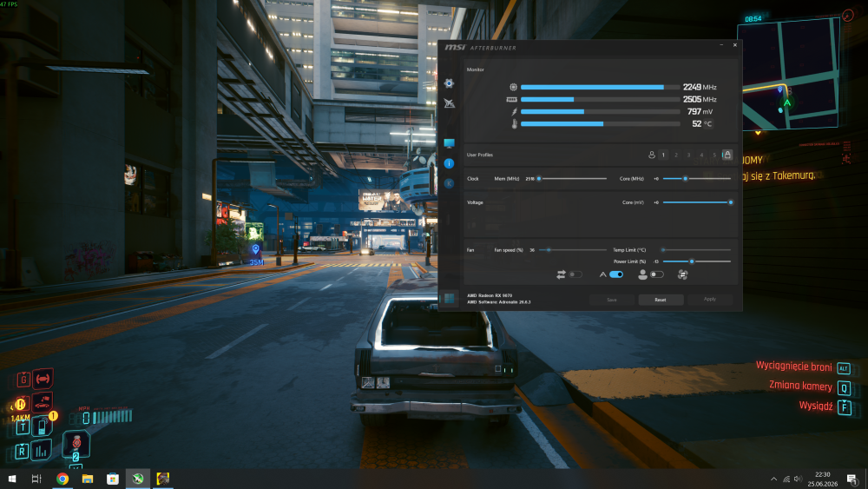This screenshot has height=489, width=868.
Task: Open the Windows Start menu
Action: click(12, 479)
